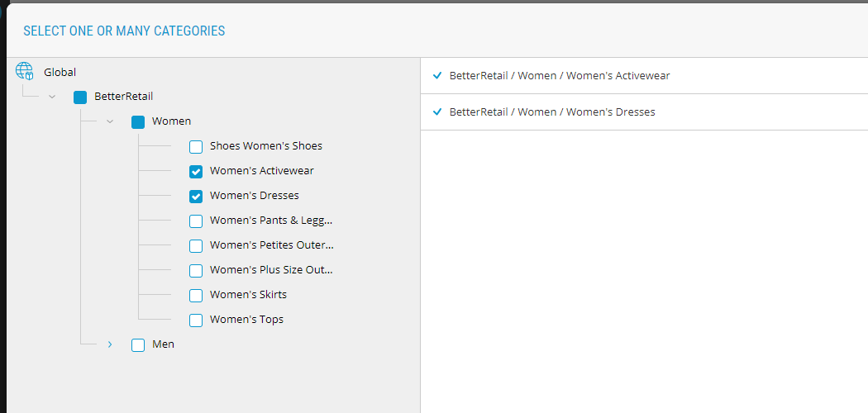868x413 pixels.
Task: Click checkmark icon beside Women's Dresses selection
Action: [437, 112]
